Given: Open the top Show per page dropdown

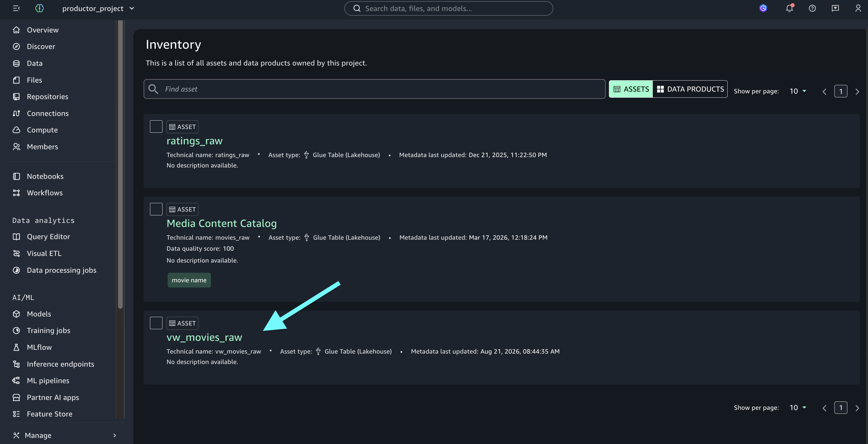Looking at the screenshot, I should pos(798,91).
